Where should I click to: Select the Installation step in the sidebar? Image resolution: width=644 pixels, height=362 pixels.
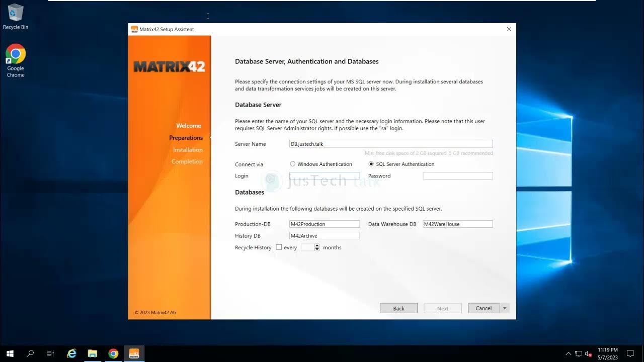(x=188, y=150)
